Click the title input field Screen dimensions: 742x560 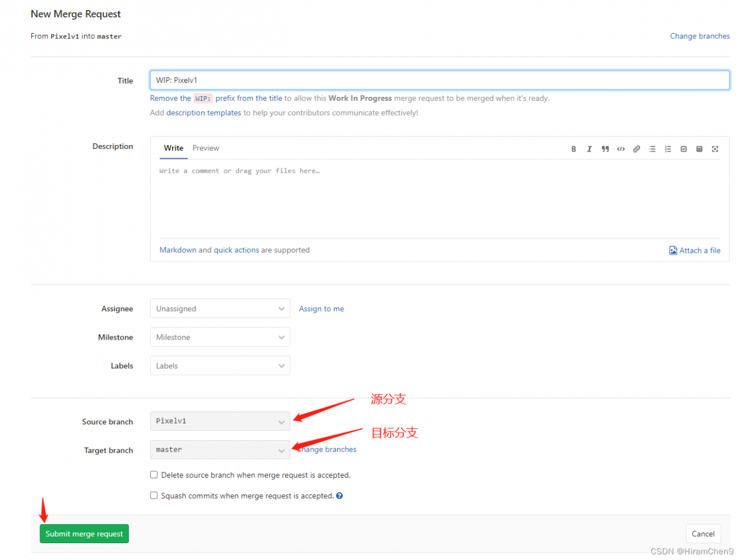pos(439,80)
